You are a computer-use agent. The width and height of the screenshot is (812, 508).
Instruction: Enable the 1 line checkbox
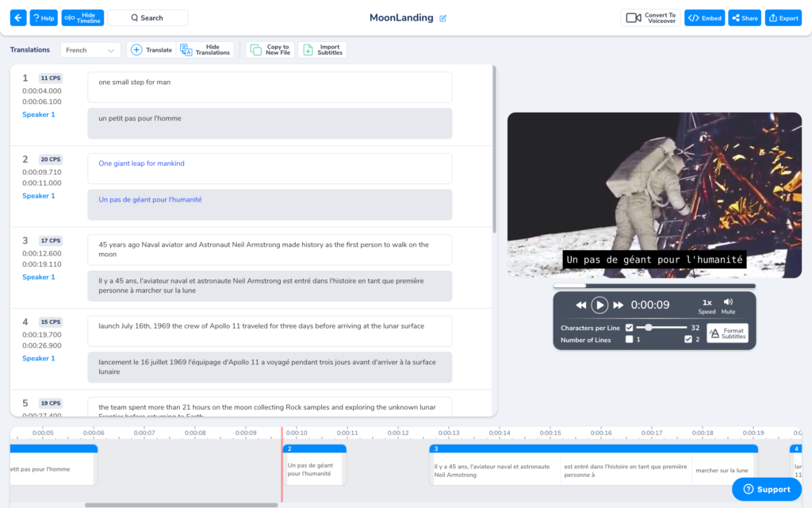tap(629, 340)
